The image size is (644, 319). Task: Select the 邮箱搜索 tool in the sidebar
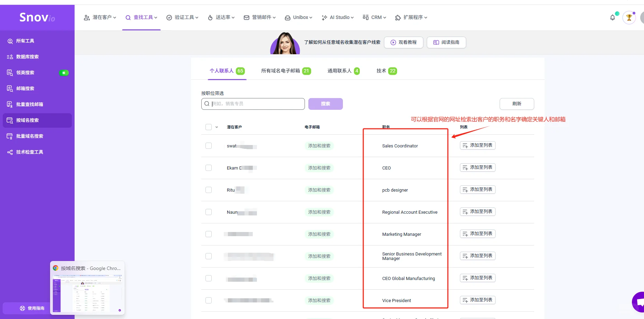coord(26,88)
